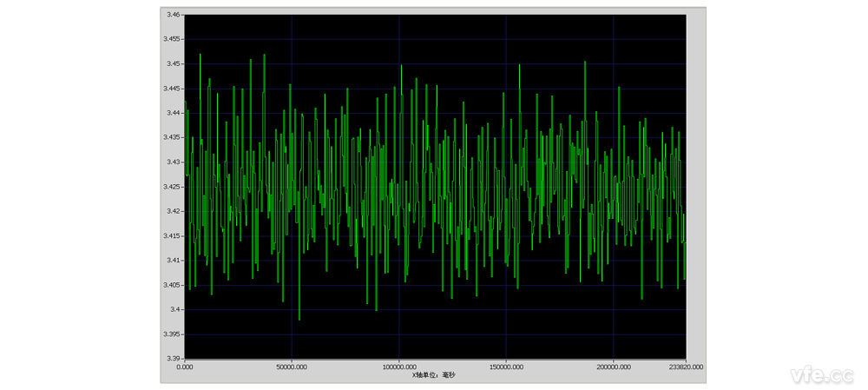Click the 3.4 y-axis tick label
The height and width of the screenshot is (390, 868).
(x=175, y=308)
